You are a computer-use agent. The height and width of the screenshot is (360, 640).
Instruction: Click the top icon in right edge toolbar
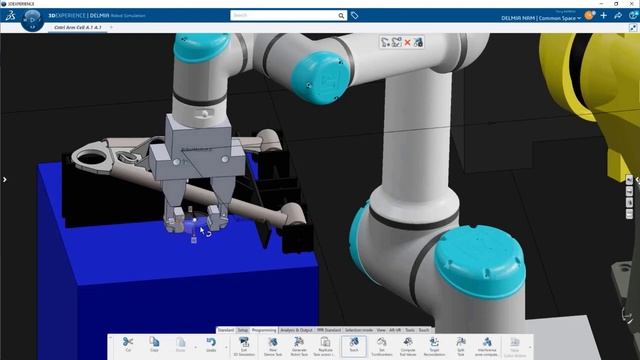point(629,180)
